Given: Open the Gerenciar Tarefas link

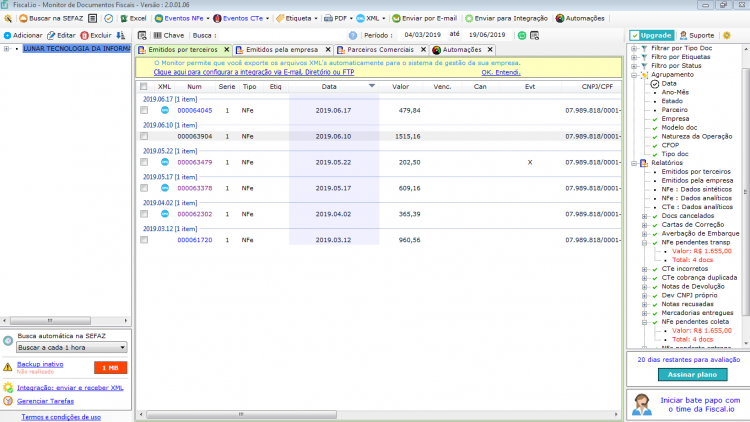Looking at the screenshot, I should click(45, 401).
